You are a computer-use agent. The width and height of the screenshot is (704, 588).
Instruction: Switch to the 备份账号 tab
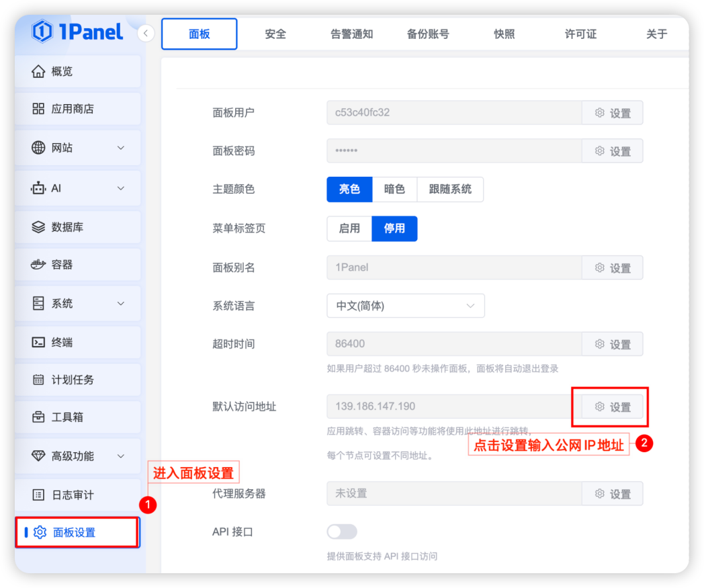(428, 34)
